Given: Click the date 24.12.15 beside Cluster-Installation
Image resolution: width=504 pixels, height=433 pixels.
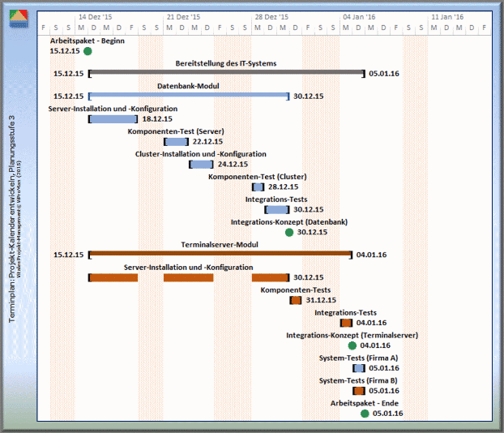Looking at the screenshot, I should pyautogui.click(x=233, y=165).
